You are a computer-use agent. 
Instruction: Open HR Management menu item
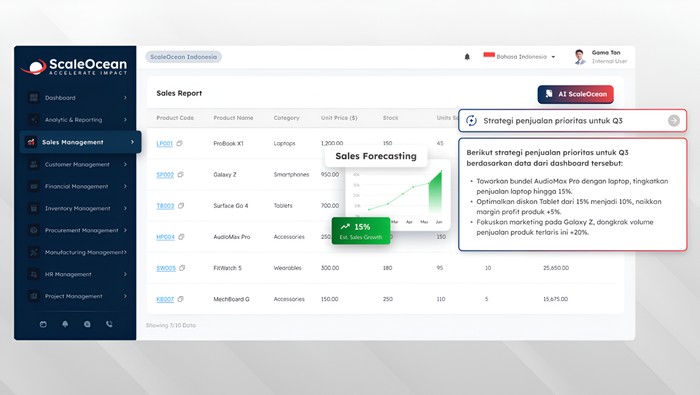[78, 274]
